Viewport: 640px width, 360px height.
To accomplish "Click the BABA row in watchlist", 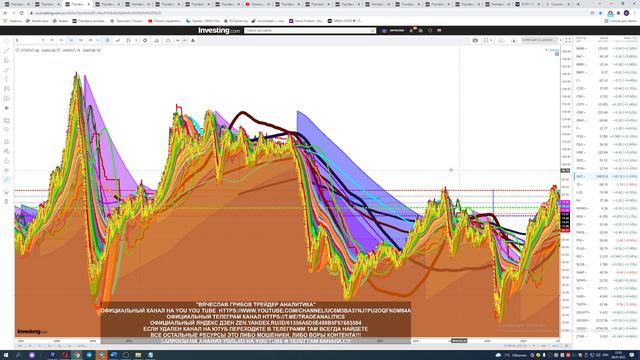I will click(607, 49).
